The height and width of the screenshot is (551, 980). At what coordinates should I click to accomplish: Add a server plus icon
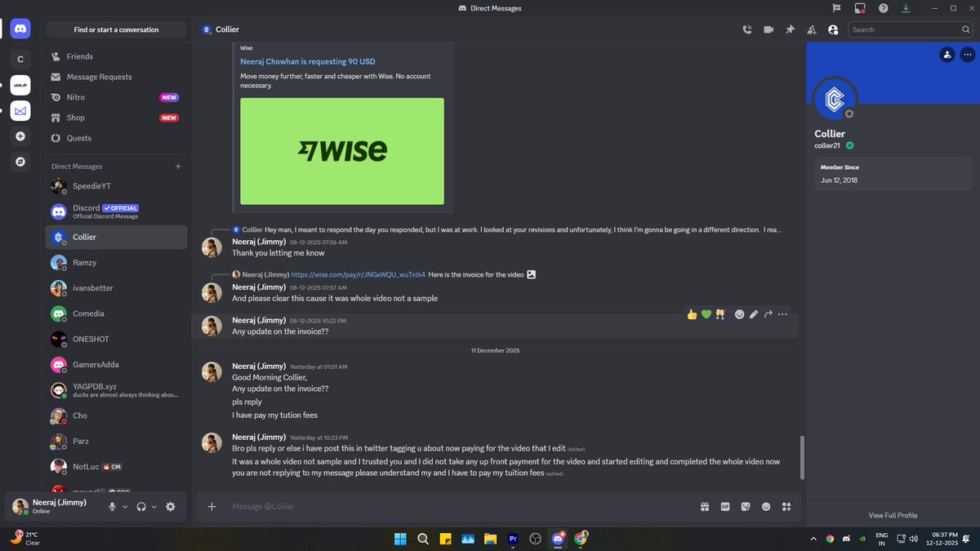click(20, 136)
